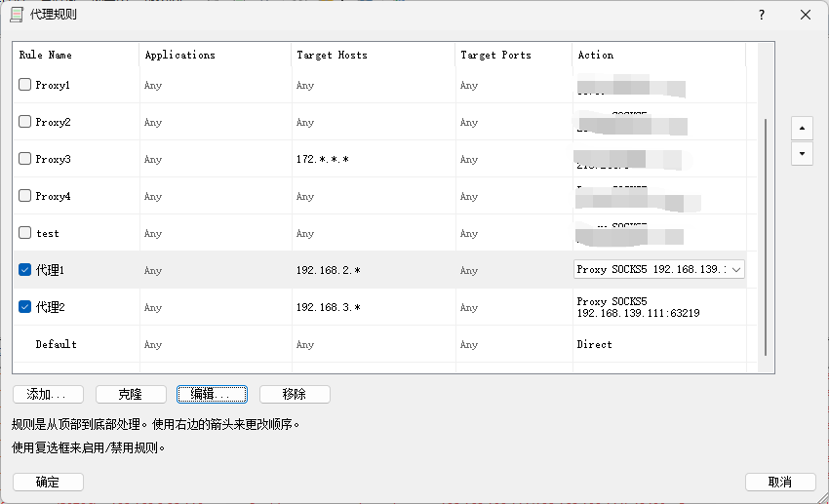Select the Default rule name
The width and height of the screenshot is (829, 504).
click(x=56, y=344)
